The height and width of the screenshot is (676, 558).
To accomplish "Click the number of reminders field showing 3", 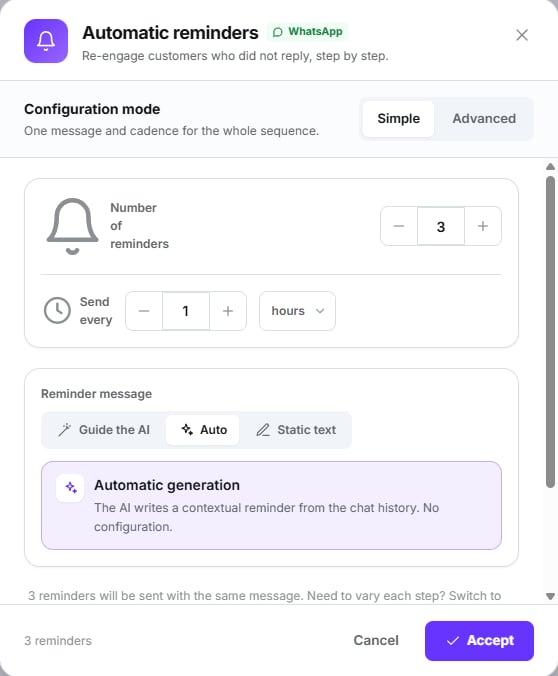I will click(441, 226).
